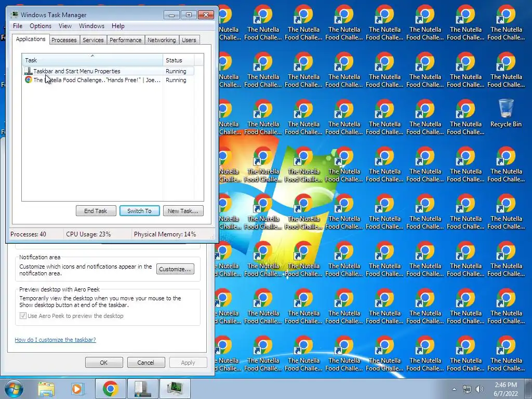Select Taskbar and Start Menu Properties row
532x399 pixels.
point(108,71)
